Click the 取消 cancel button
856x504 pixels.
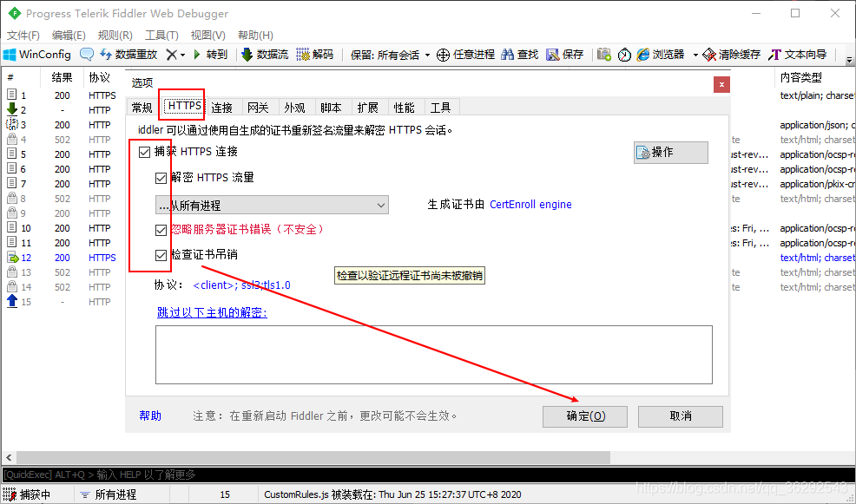pyautogui.click(x=681, y=416)
